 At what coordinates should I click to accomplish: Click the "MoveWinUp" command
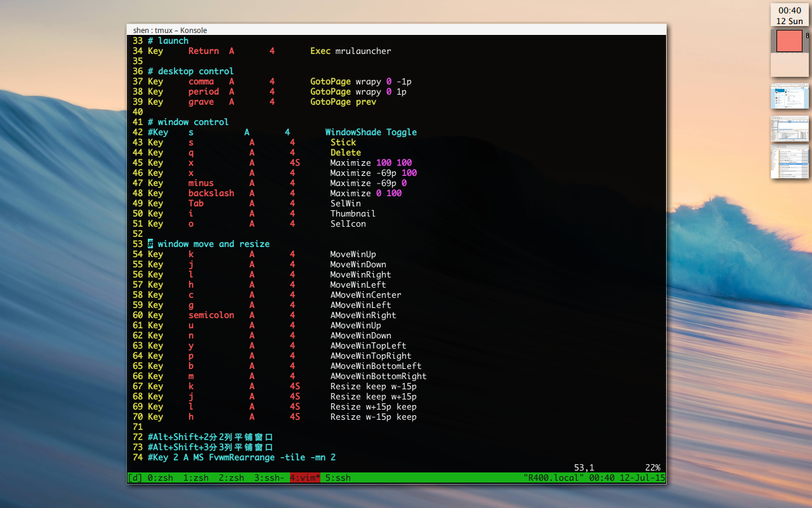click(x=353, y=254)
